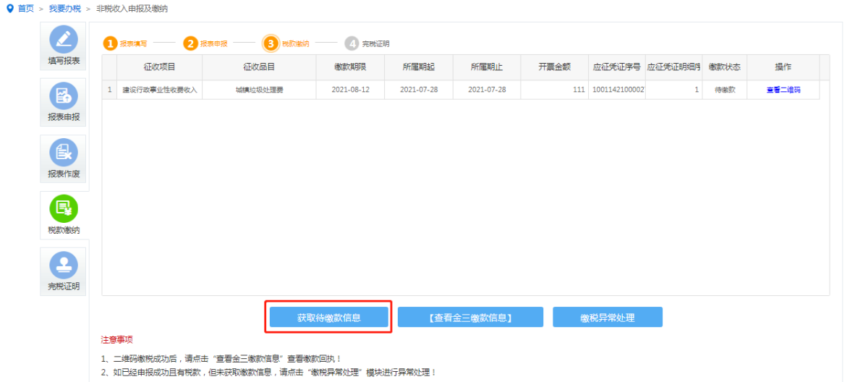Click the location pin icon beside 首页
Screen dimensions: 868x382
tap(9, 8)
